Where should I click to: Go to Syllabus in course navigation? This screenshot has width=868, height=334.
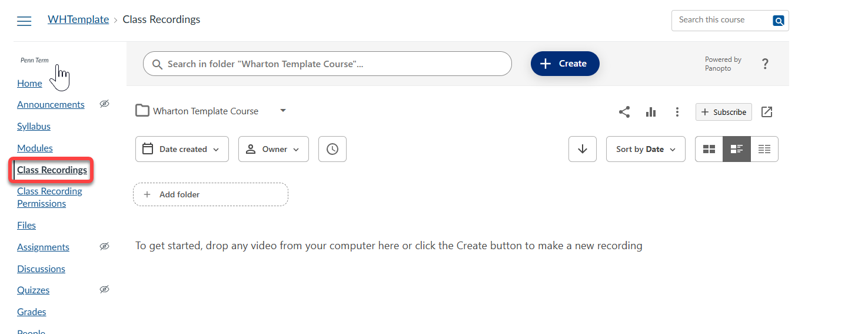tap(34, 126)
